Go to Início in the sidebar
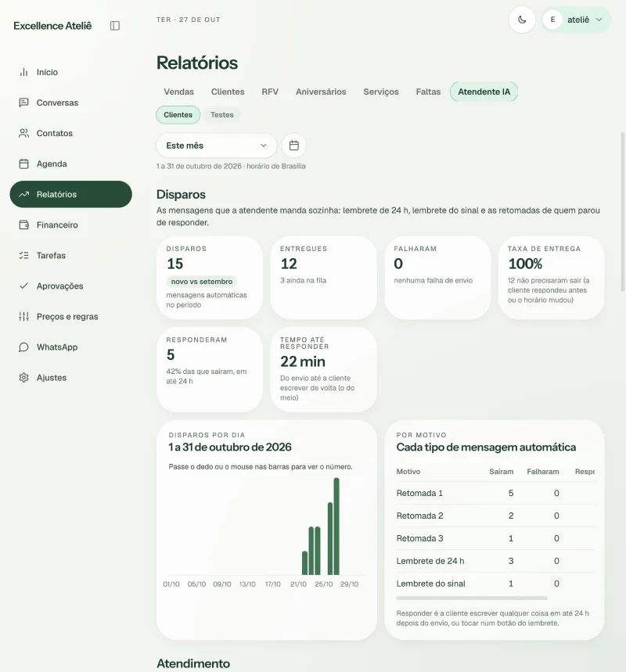Viewport: 626px width, 672px height. pyautogui.click(x=70, y=72)
